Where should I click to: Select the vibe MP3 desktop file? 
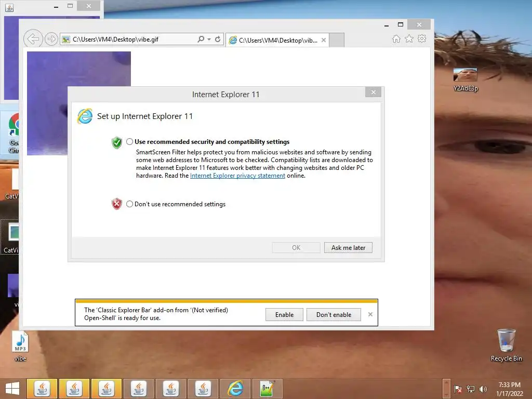point(20,345)
